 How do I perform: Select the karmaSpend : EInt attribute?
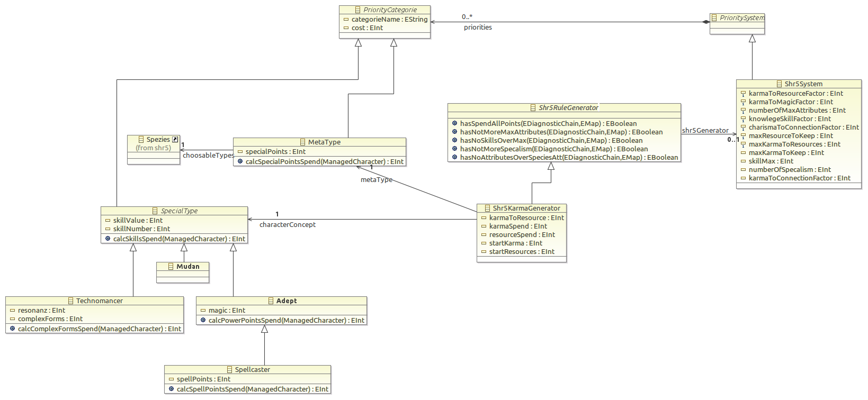point(518,226)
